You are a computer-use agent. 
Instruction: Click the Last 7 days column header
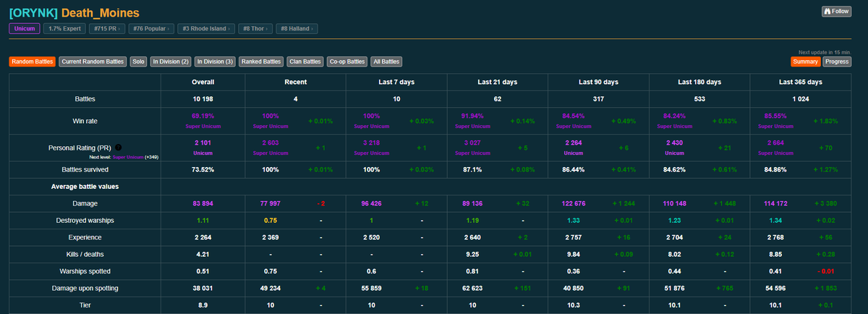[x=396, y=82]
